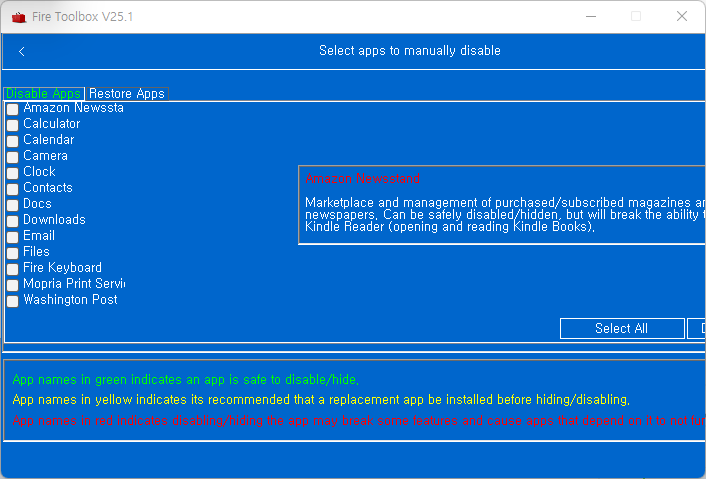Tick the Files checkbox
Screen dimensions: 706x479
[x=13, y=253]
